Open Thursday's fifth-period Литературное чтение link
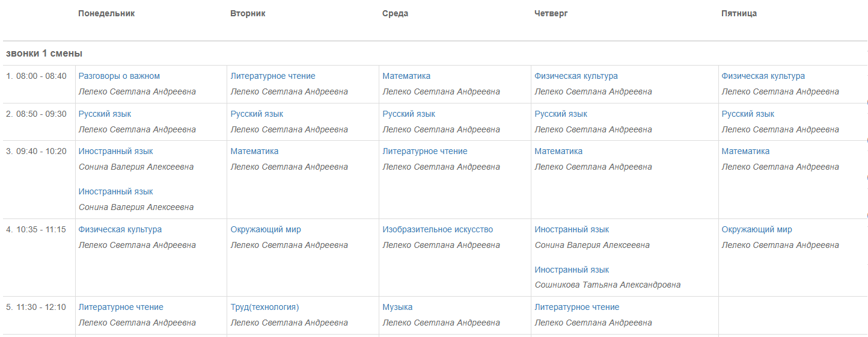The image size is (868, 337). [577, 307]
